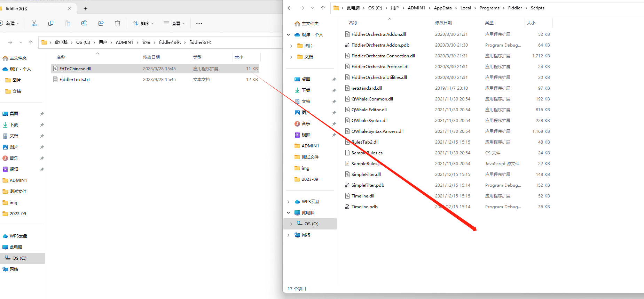Unpin 下载 using its pin icon in right sidebar

334,90
